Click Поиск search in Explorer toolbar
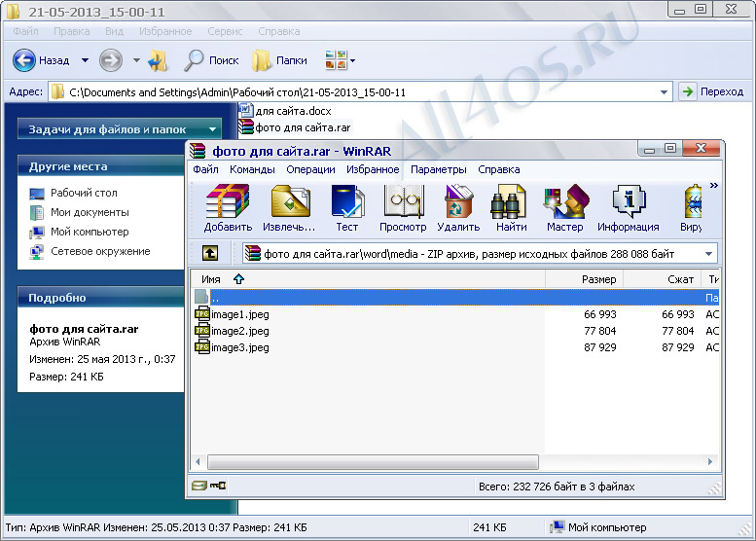This screenshot has width=756, height=541. [211, 60]
